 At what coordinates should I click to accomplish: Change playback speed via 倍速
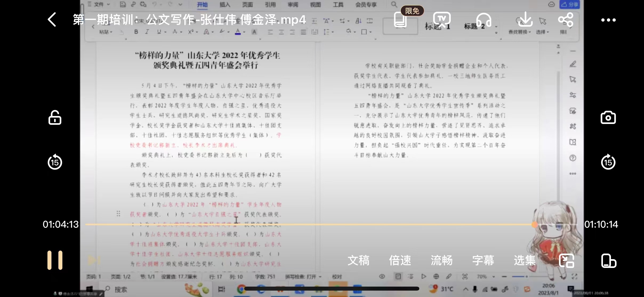click(400, 260)
